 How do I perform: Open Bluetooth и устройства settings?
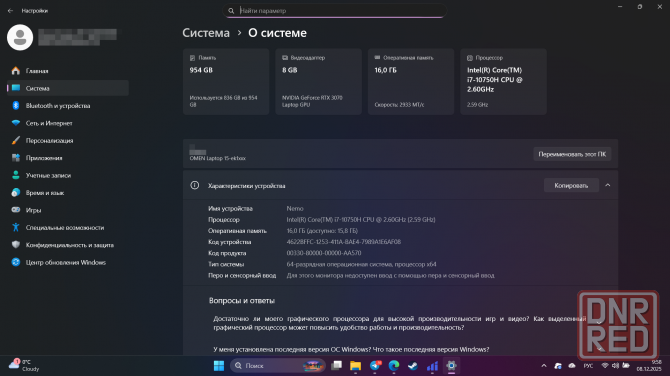pos(68,106)
